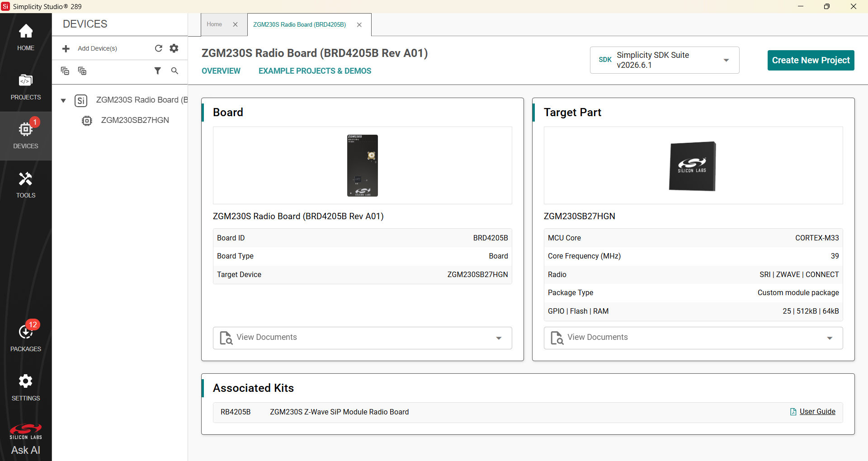Click the Associated Kits heading

coord(253,388)
